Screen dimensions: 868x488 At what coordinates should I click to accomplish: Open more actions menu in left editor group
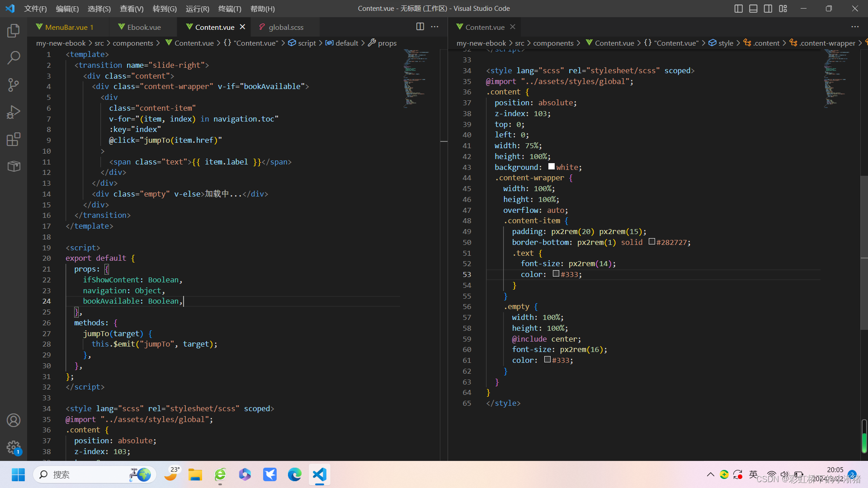click(435, 27)
